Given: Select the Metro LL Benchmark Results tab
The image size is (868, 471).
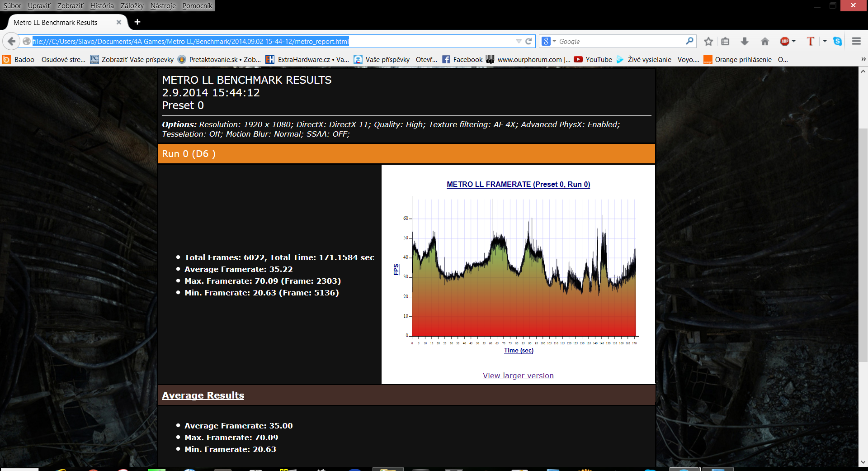Looking at the screenshot, I should (63, 22).
